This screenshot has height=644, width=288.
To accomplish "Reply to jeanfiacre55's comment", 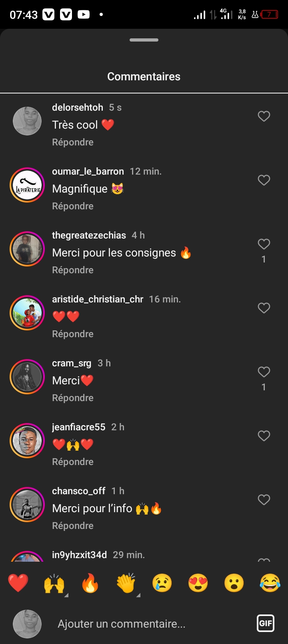I will pos(73,462).
